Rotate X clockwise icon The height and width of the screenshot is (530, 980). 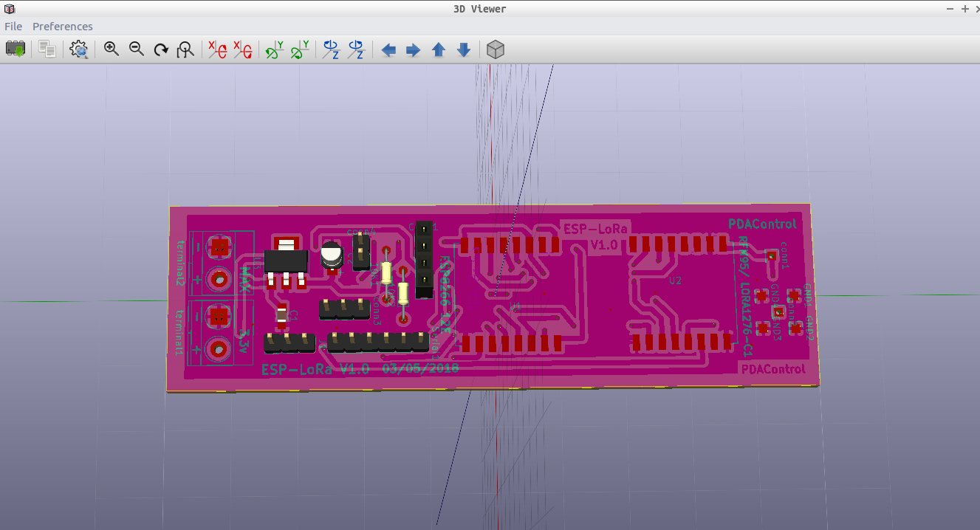pyautogui.click(x=217, y=49)
